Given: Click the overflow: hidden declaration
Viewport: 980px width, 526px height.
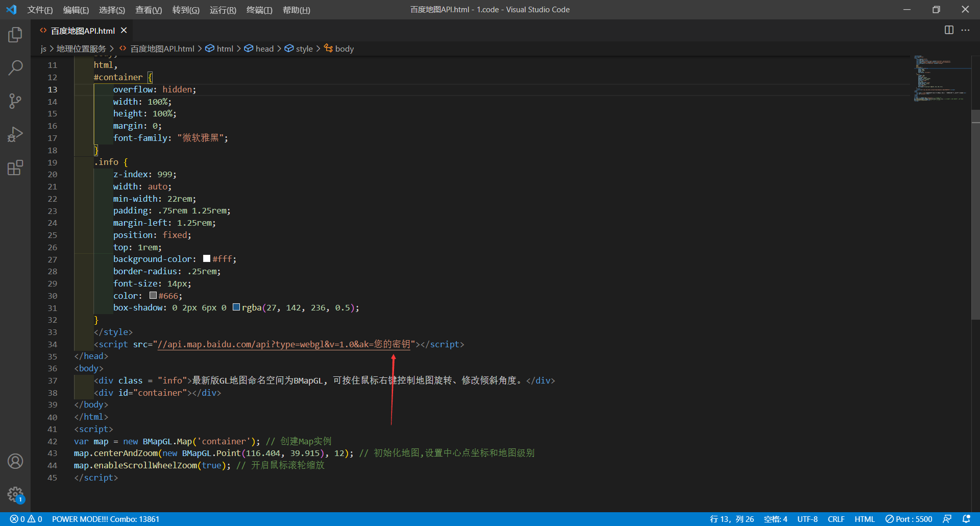Looking at the screenshot, I should (155, 89).
